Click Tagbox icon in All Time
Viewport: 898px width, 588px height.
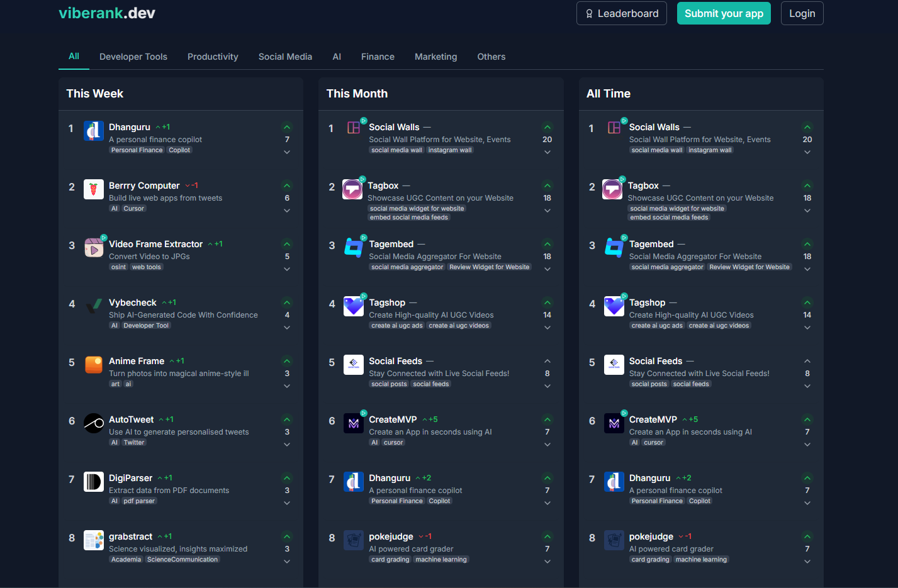(x=612, y=189)
